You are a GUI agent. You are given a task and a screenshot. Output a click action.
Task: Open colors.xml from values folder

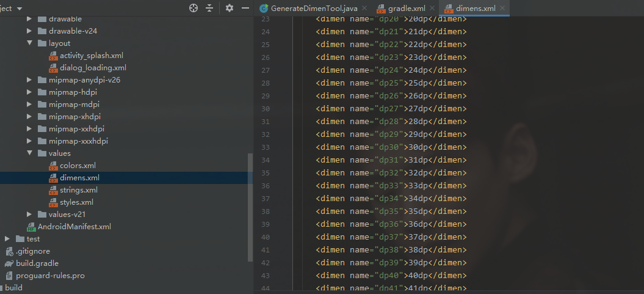click(x=78, y=166)
